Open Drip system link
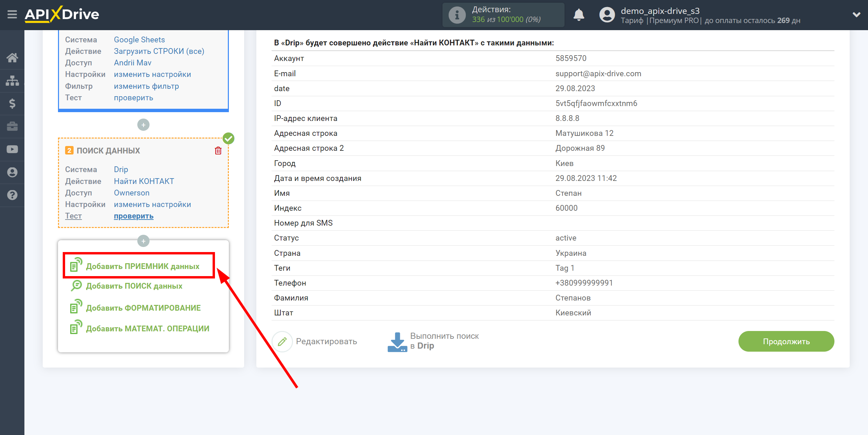This screenshot has width=868, height=435. pos(121,169)
